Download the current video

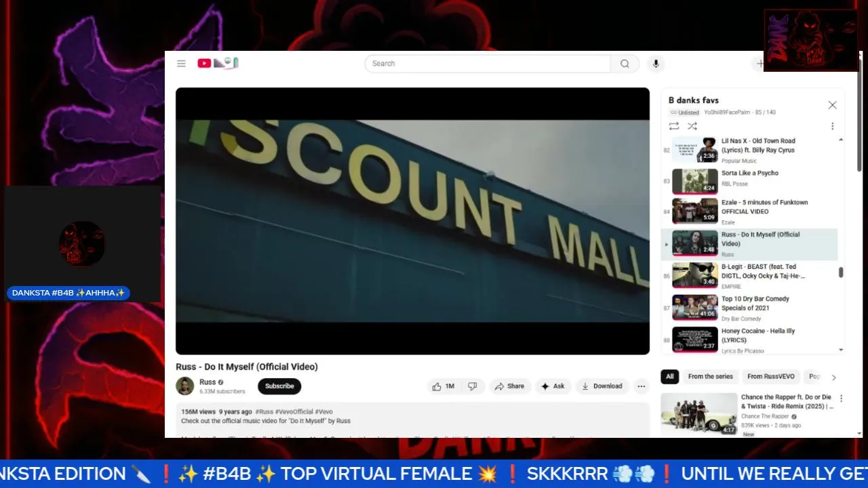click(602, 386)
